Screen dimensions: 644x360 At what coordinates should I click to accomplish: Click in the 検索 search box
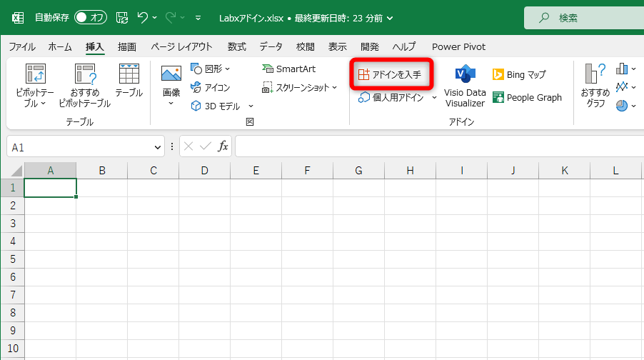(584, 18)
